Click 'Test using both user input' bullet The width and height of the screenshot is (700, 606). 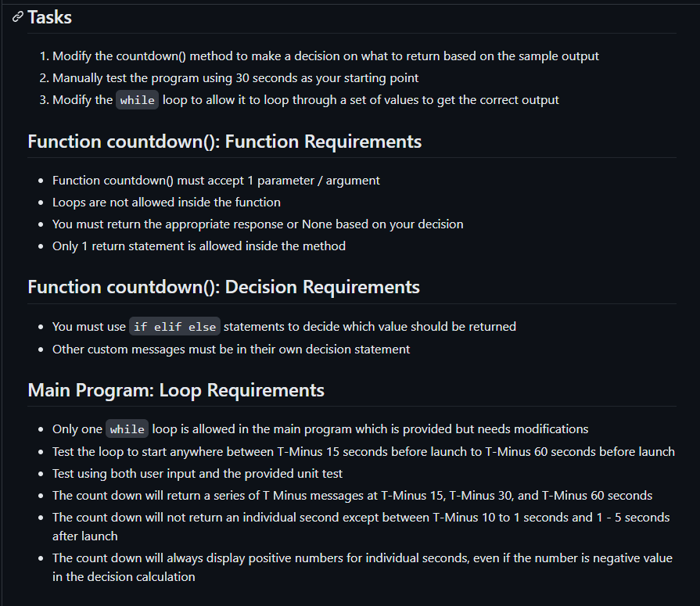(x=197, y=474)
